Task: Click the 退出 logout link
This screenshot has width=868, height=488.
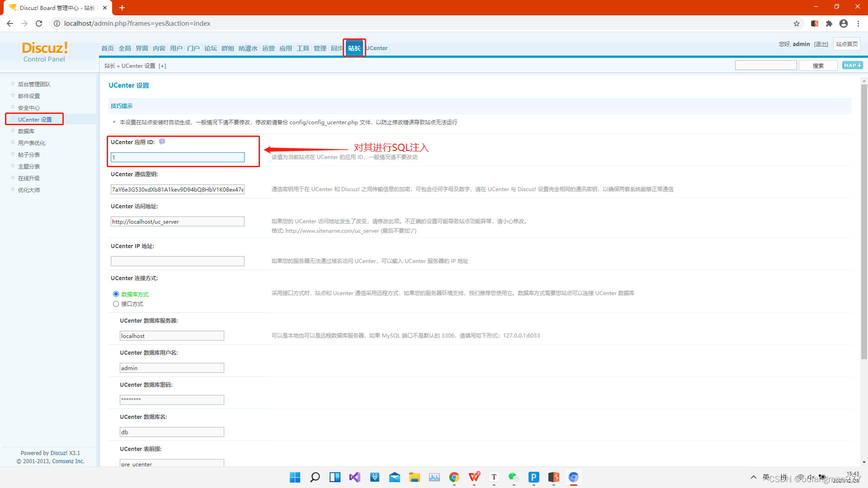Action: [x=821, y=44]
